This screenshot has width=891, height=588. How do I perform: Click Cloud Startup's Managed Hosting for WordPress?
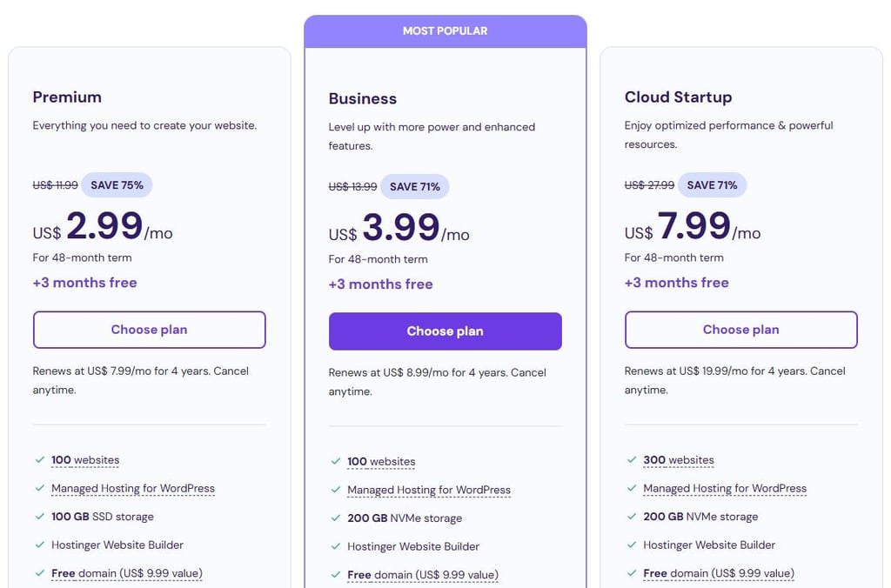coord(724,488)
